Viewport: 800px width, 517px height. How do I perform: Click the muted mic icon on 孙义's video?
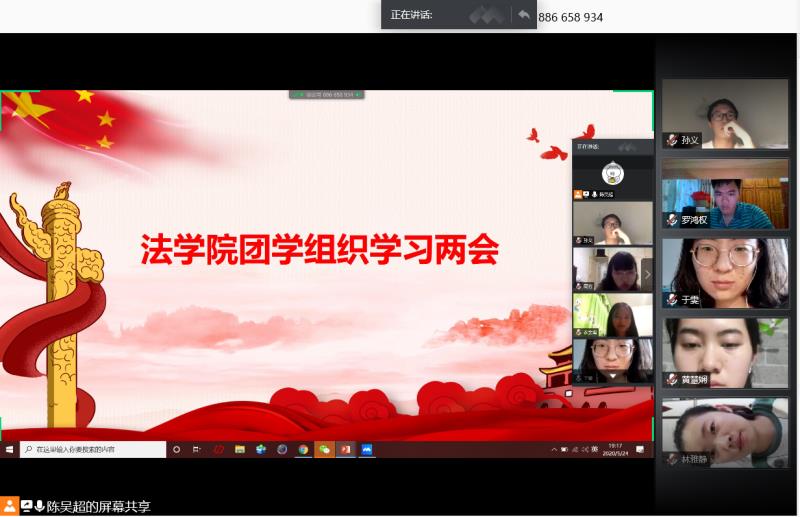click(672, 140)
